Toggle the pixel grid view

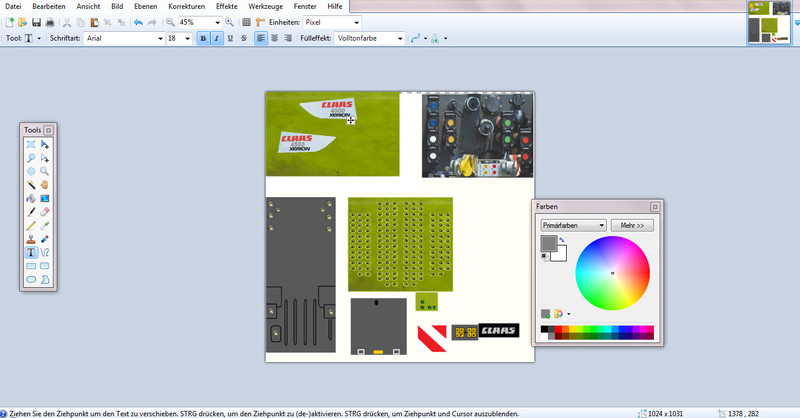(246, 22)
